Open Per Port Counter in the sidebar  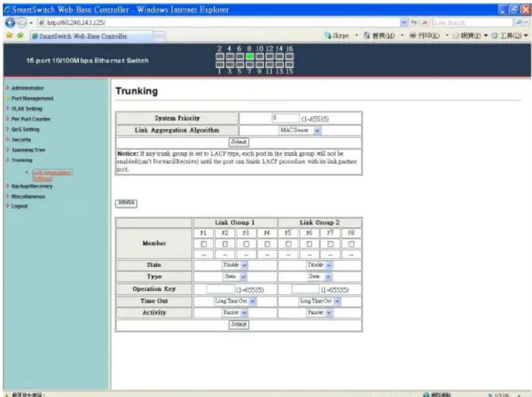pos(31,119)
